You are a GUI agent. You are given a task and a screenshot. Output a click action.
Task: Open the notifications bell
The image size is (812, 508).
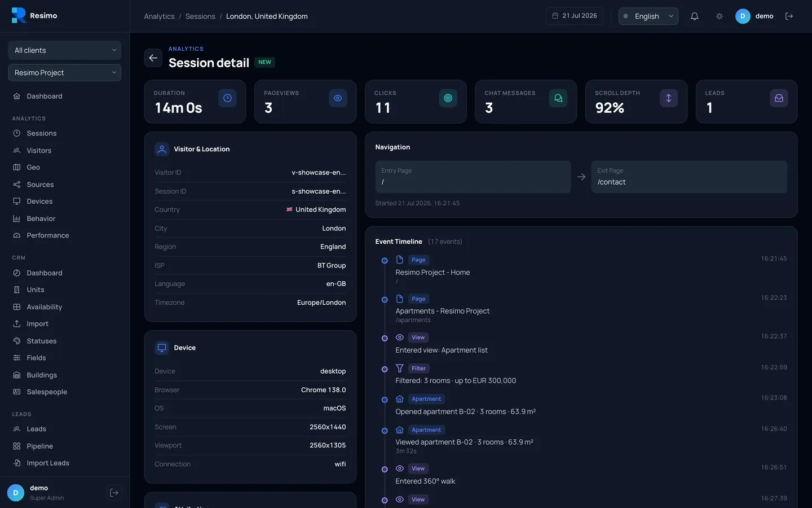point(695,16)
